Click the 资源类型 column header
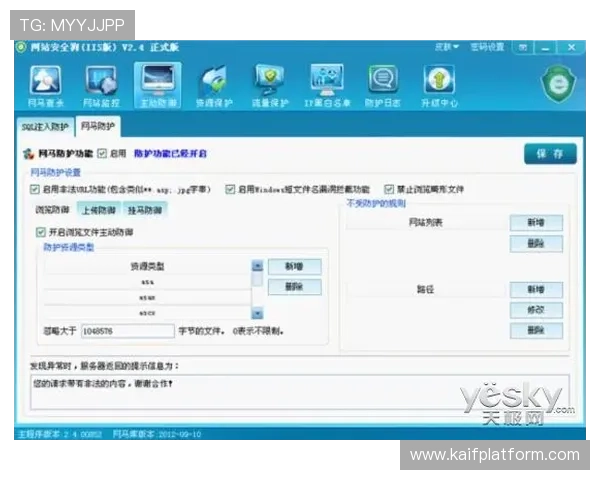600x480 pixels. pos(147,266)
